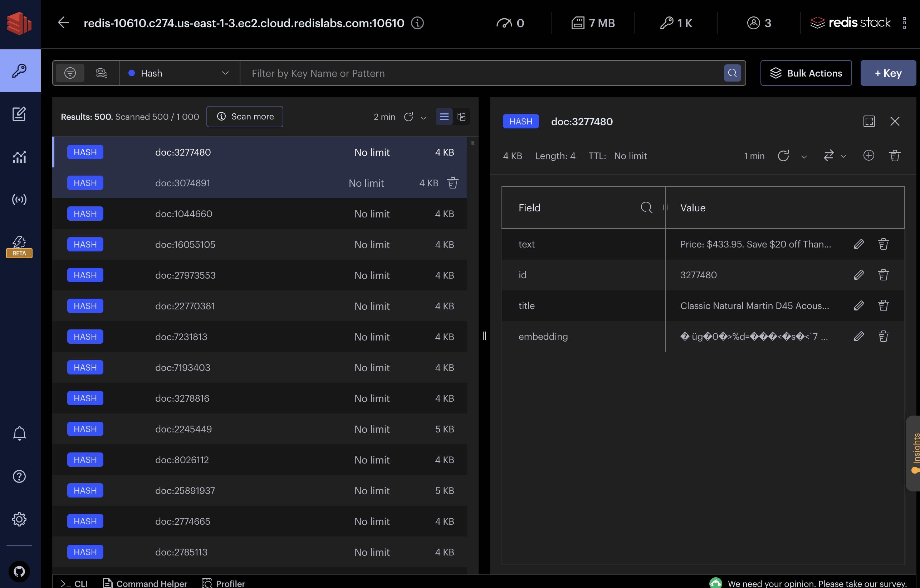Image resolution: width=920 pixels, height=588 pixels.
Task: Delete the doc:3074891 key via trash icon
Action: point(453,183)
